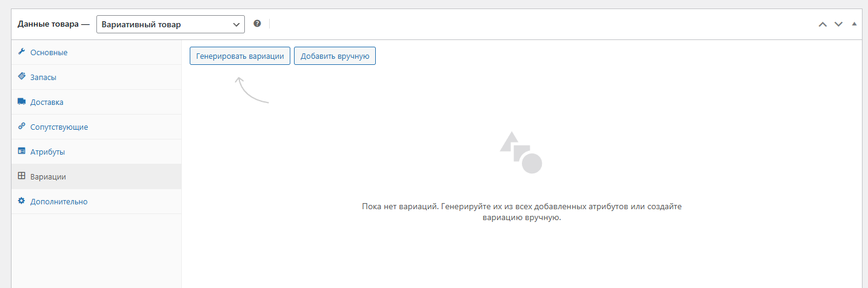This screenshot has height=288, width=868.
Task: Click the truck icon for Доставка
Action: pyautogui.click(x=21, y=102)
